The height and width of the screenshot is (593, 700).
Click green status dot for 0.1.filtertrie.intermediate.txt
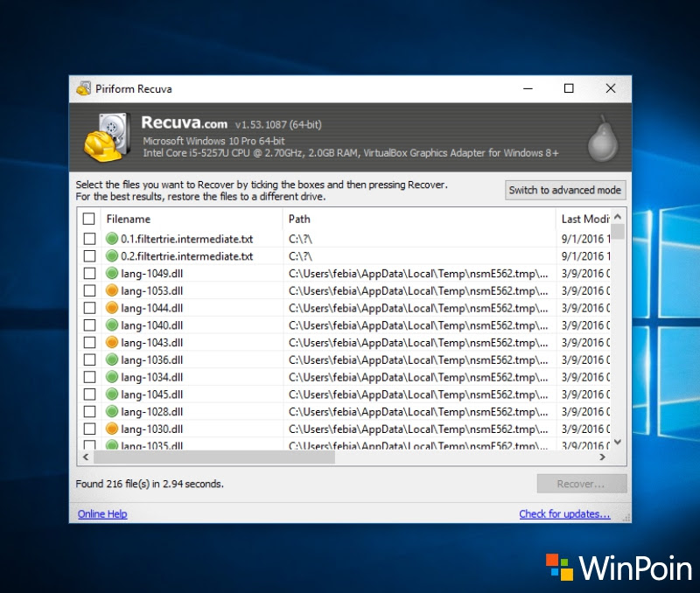pyautogui.click(x=112, y=239)
